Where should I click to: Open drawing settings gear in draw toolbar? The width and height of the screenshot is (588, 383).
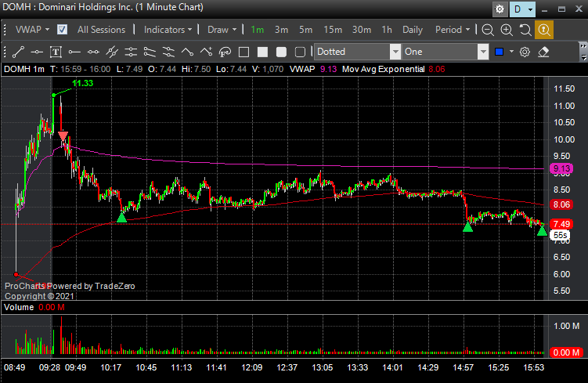(525, 52)
